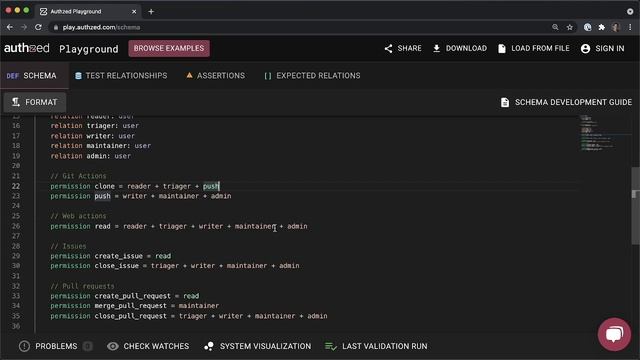Image resolution: width=640 pixels, height=360 pixels.
Task: Open the Test Relationships tab
Action: pos(121,76)
